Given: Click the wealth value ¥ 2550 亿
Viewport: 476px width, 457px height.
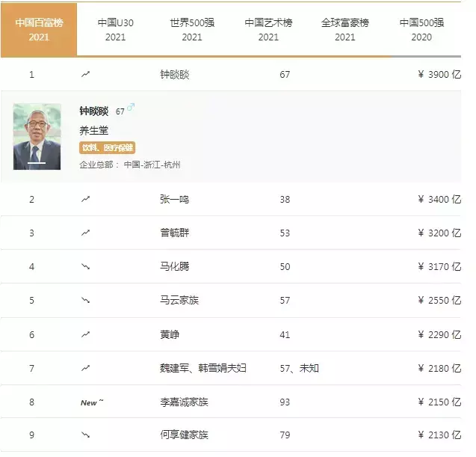Looking at the screenshot, I should (x=439, y=301).
